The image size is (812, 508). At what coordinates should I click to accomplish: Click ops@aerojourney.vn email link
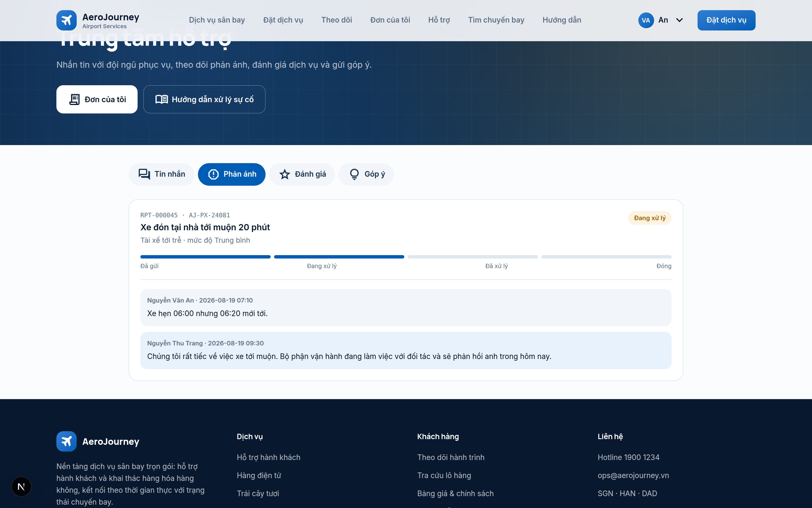633,476
